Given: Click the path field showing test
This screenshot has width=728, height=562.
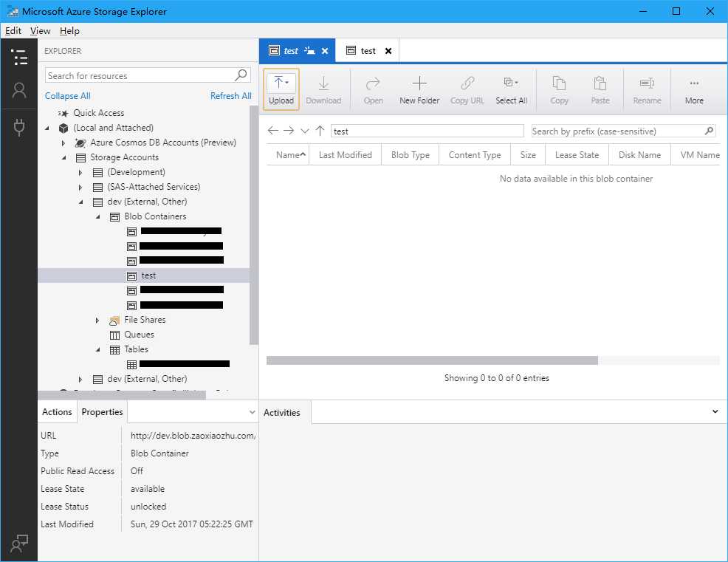Looking at the screenshot, I should pos(427,131).
